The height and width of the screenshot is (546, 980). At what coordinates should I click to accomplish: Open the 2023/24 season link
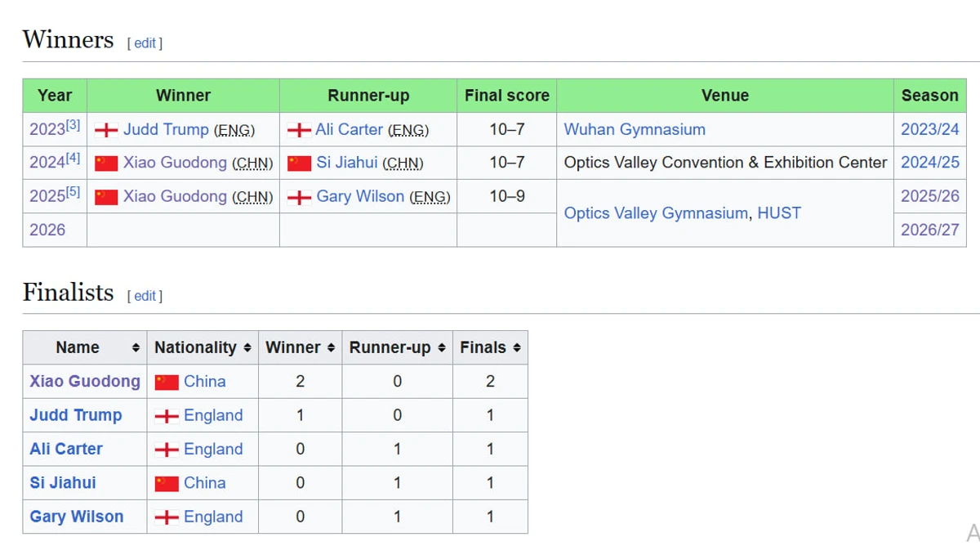click(x=929, y=129)
